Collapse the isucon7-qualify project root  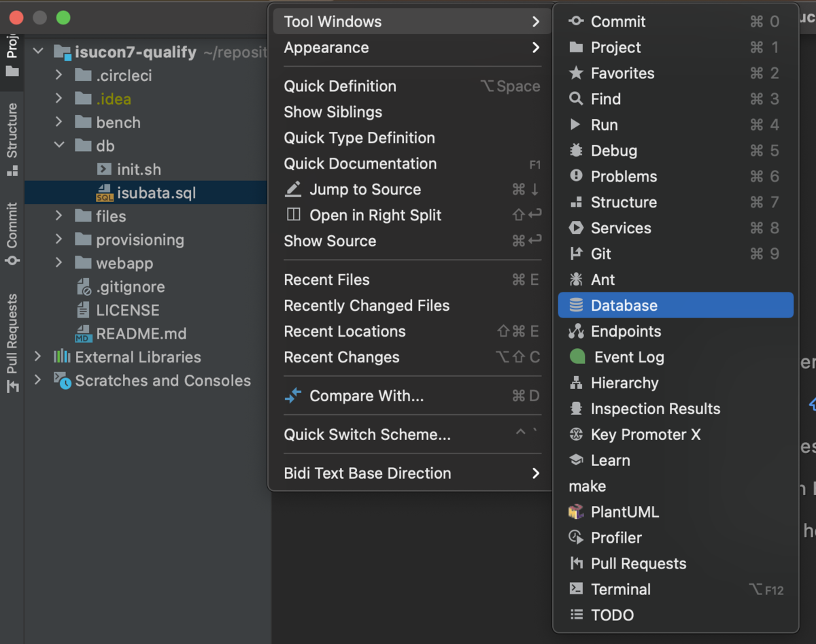pyautogui.click(x=38, y=52)
